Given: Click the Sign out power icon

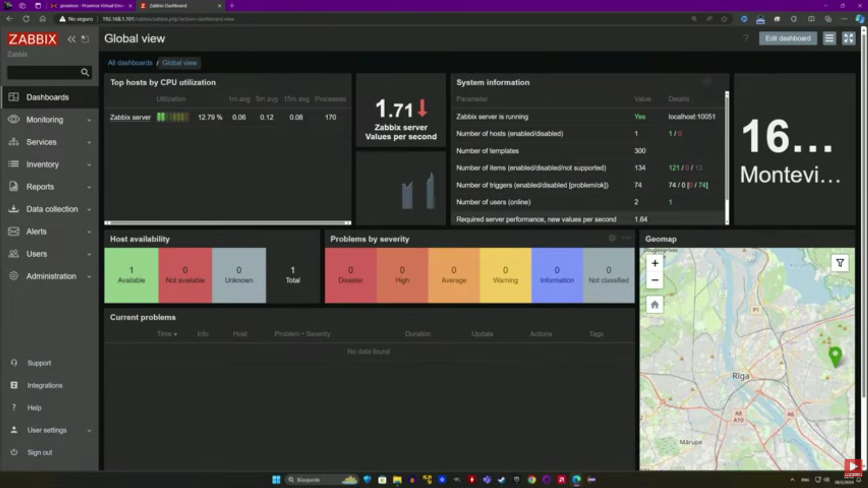Looking at the screenshot, I should [14, 452].
